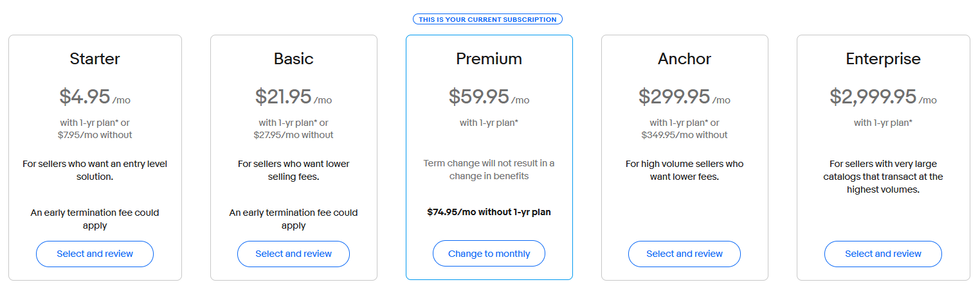Select the Premium plan heading
This screenshot has height=289, width=980.
click(x=489, y=58)
